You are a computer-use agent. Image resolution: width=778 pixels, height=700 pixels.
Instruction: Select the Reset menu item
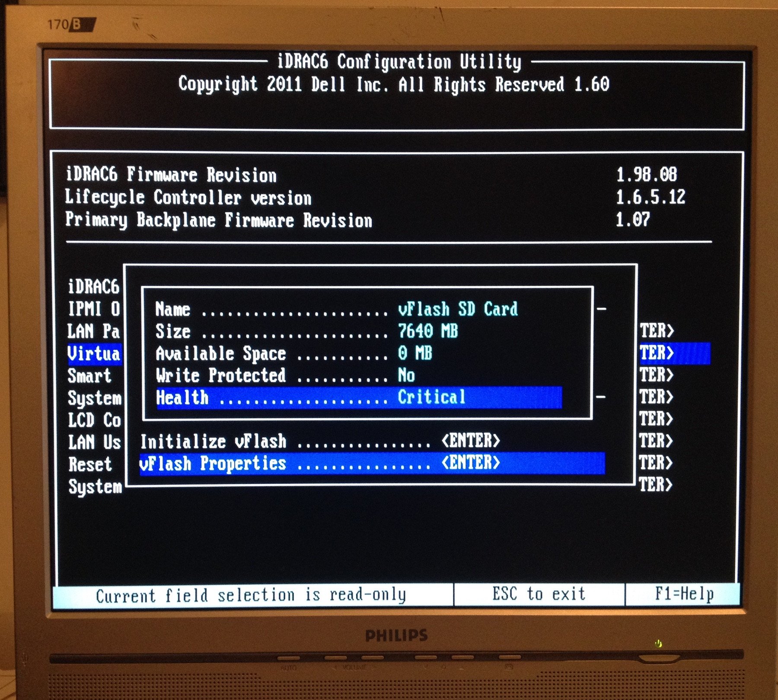tap(90, 464)
